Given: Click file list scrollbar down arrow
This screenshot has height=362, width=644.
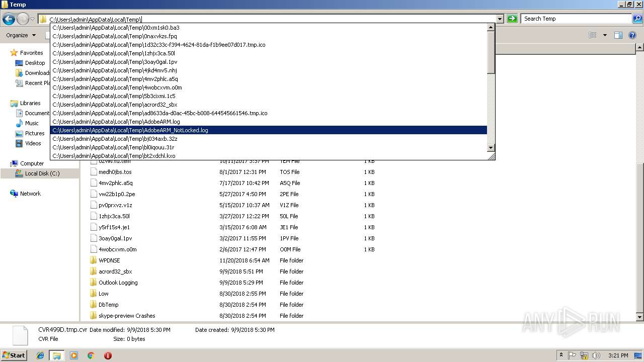Looking at the screenshot, I should [639, 317].
